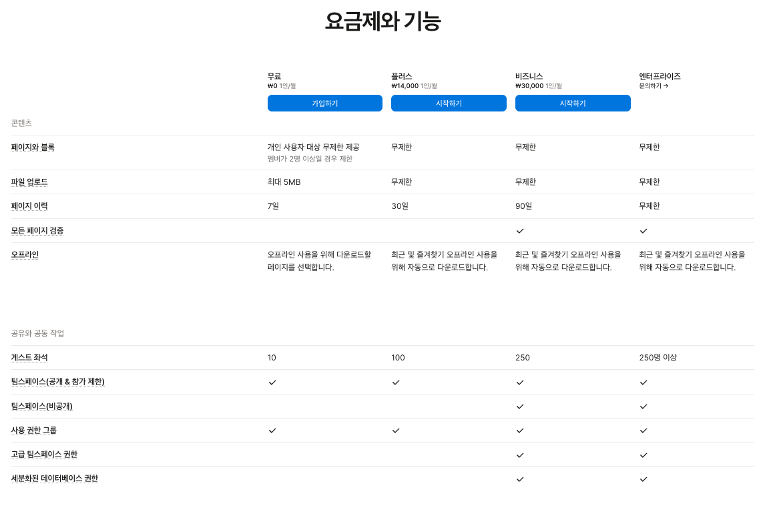The image size is (777, 532).
Task: Select the 무료 plan checkmark under 팀스페이스(공개 & 참가 제한)
Action: click(272, 382)
